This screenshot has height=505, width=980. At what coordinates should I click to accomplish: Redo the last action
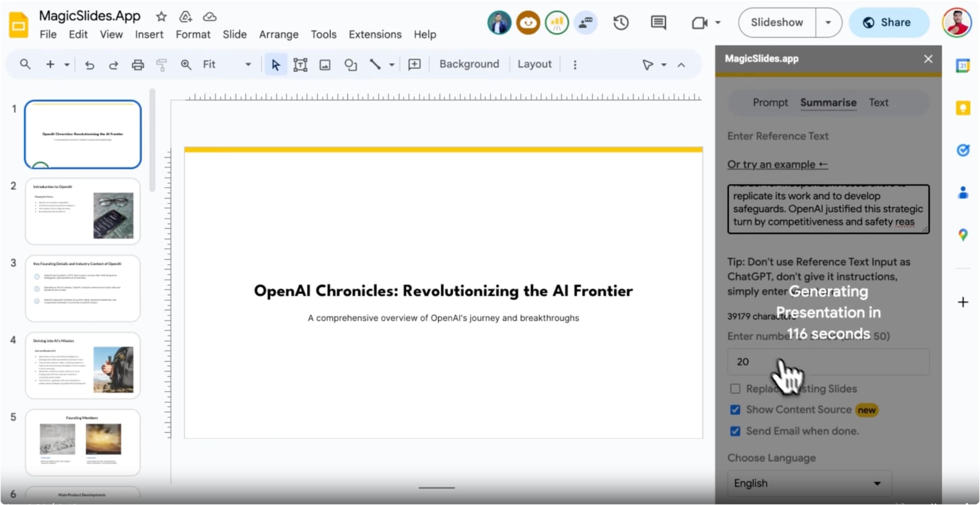114,64
